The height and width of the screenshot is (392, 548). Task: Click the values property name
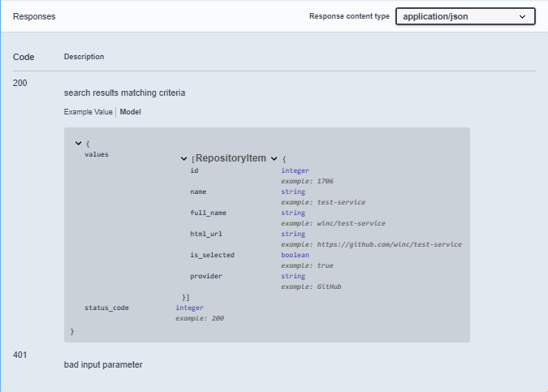tap(97, 154)
